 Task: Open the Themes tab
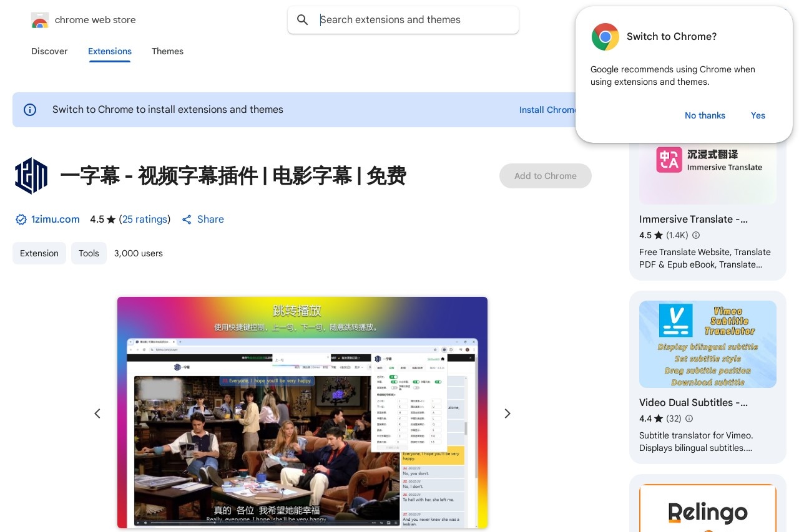(167, 51)
